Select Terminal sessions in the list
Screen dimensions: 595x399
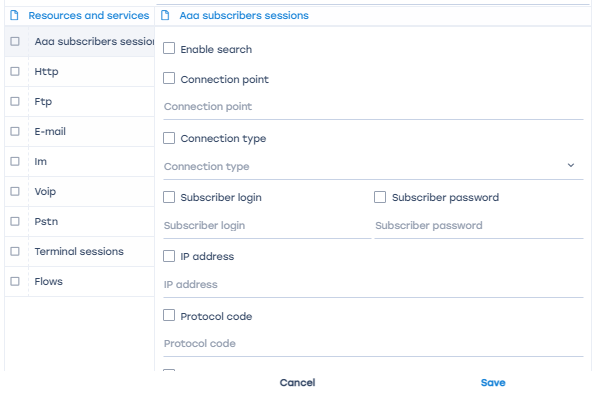[79, 251]
